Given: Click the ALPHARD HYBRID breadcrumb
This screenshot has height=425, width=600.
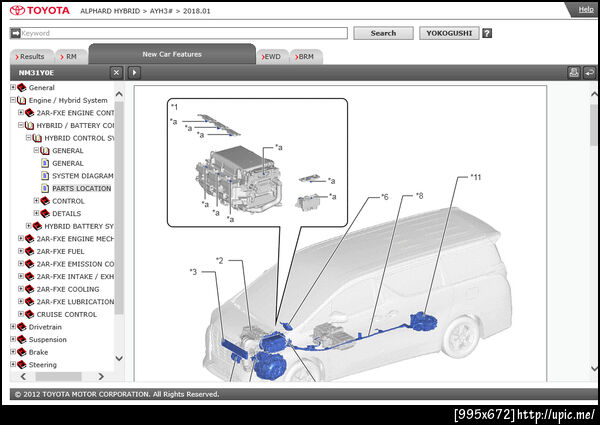Looking at the screenshot, I should coord(110,11).
